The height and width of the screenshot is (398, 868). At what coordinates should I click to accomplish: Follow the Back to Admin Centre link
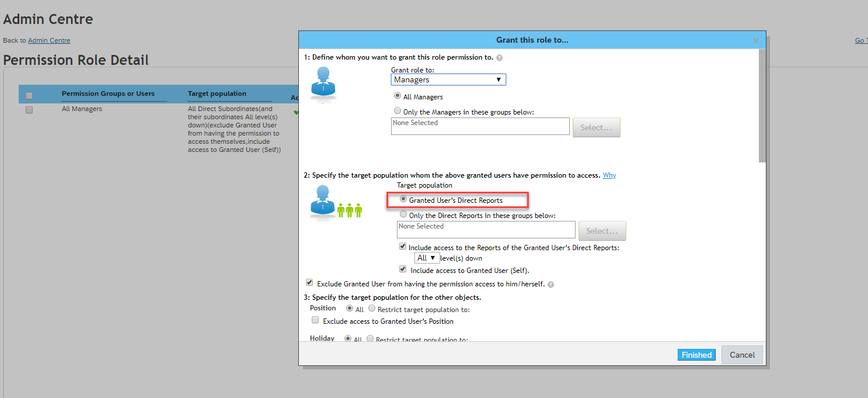click(x=49, y=40)
